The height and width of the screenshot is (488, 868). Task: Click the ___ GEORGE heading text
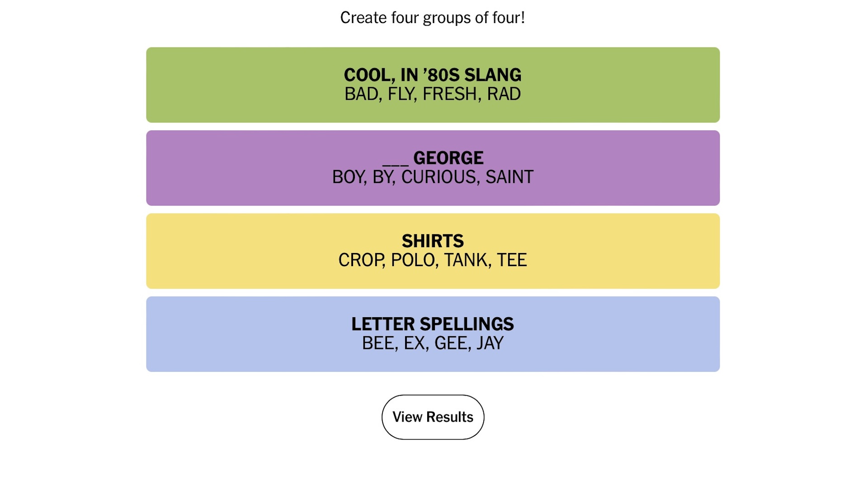point(433,158)
